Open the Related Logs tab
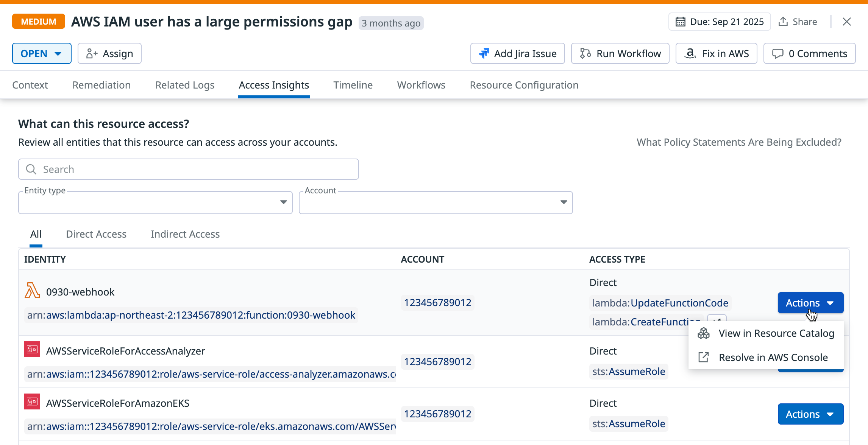This screenshot has width=868, height=445. click(x=185, y=85)
